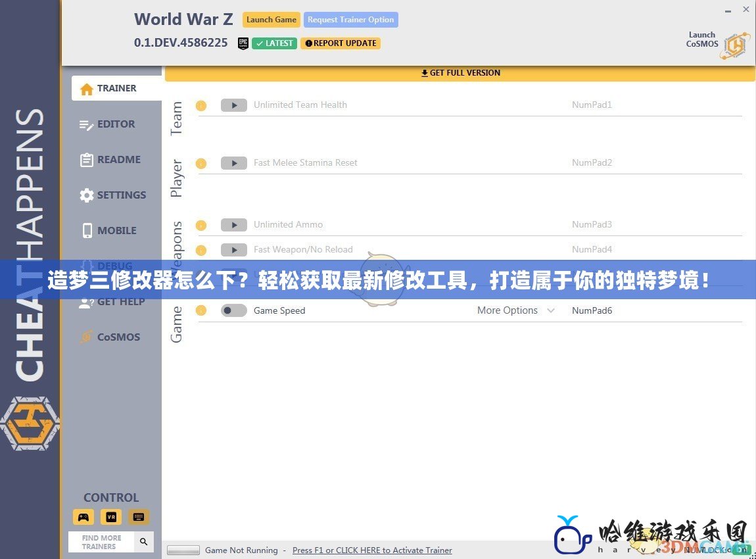
Task: Activate Fast Weapon/No Reload play button
Action: (234, 250)
